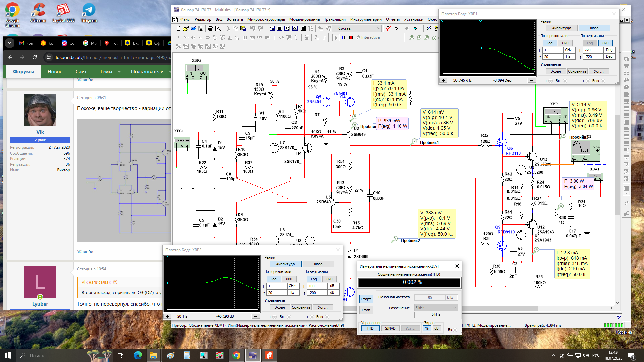Open Telegram desktop shortcut
The height and width of the screenshot is (362, 644).
(x=89, y=13)
